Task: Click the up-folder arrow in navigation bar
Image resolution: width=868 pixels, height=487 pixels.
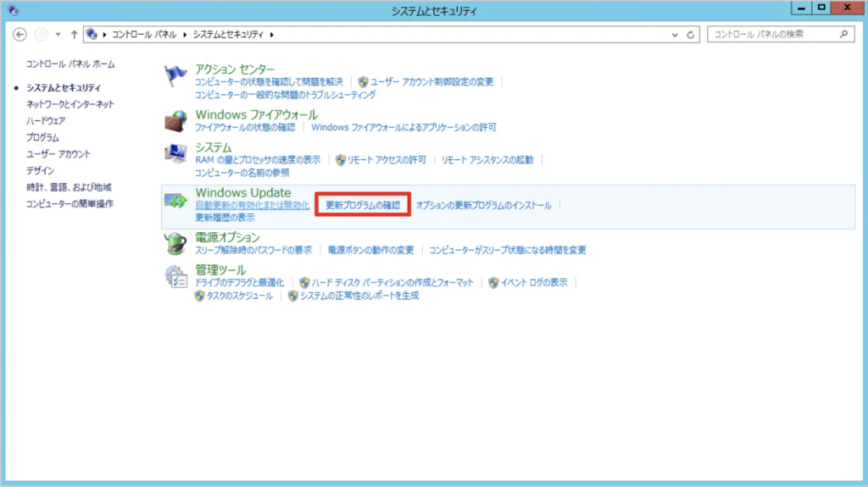Action: click(x=75, y=35)
